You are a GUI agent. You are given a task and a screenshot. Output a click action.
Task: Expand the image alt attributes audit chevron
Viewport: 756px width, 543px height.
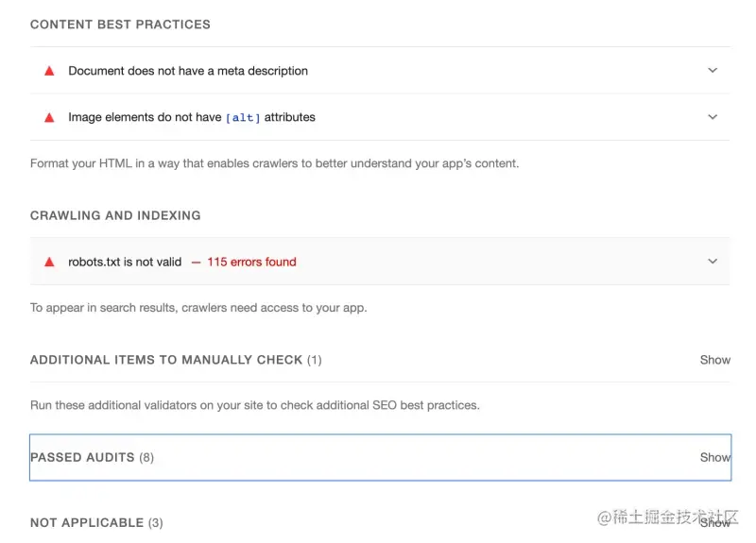(x=713, y=117)
